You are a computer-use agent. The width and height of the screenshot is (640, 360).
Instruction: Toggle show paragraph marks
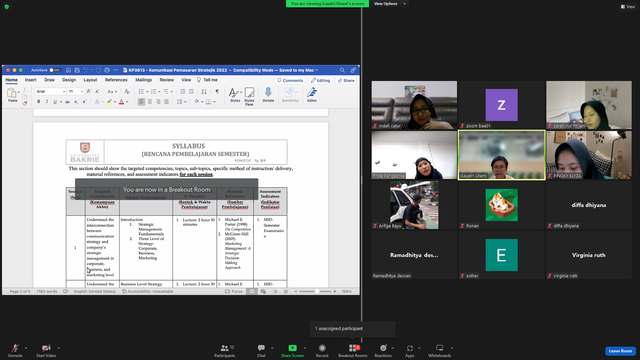point(217,91)
